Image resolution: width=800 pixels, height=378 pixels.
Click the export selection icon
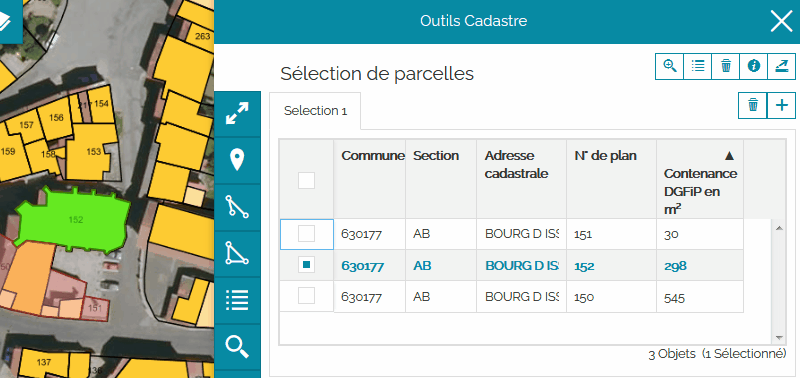pyautogui.click(x=782, y=66)
